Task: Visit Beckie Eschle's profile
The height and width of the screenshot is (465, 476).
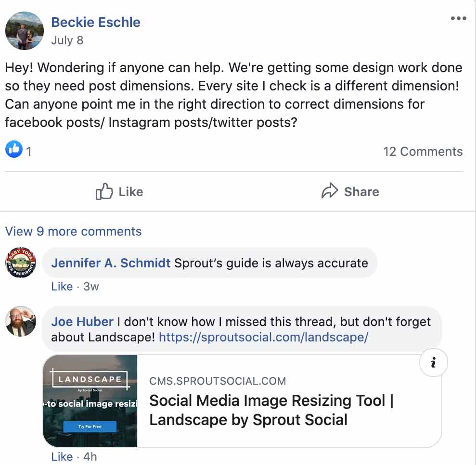Action: click(95, 22)
